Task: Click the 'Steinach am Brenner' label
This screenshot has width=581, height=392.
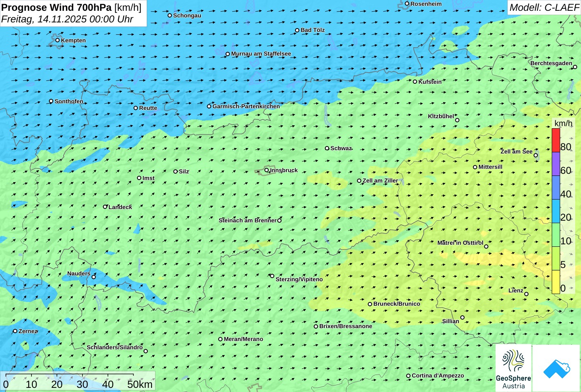Action: tap(247, 220)
